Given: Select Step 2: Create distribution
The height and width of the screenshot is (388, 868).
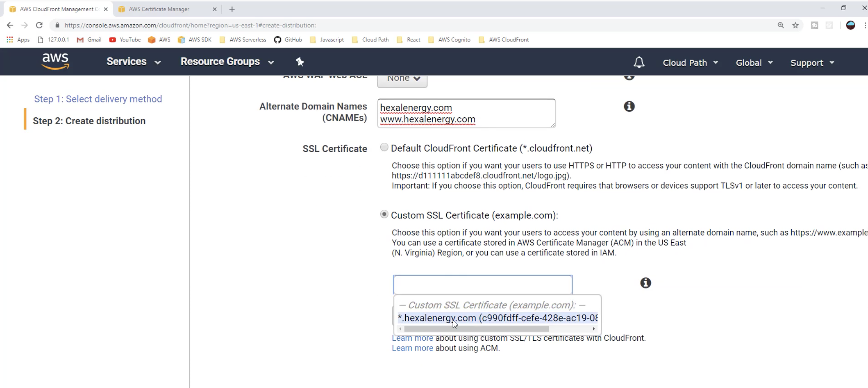Looking at the screenshot, I should tap(89, 121).
